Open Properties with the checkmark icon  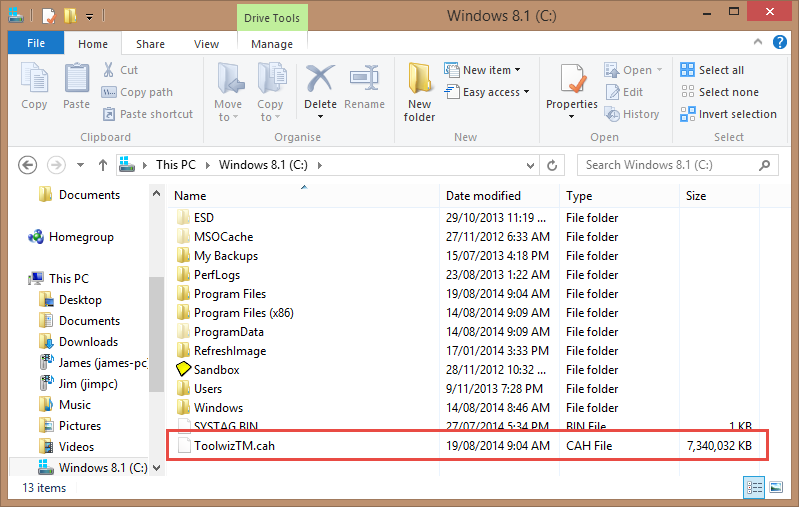572,78
